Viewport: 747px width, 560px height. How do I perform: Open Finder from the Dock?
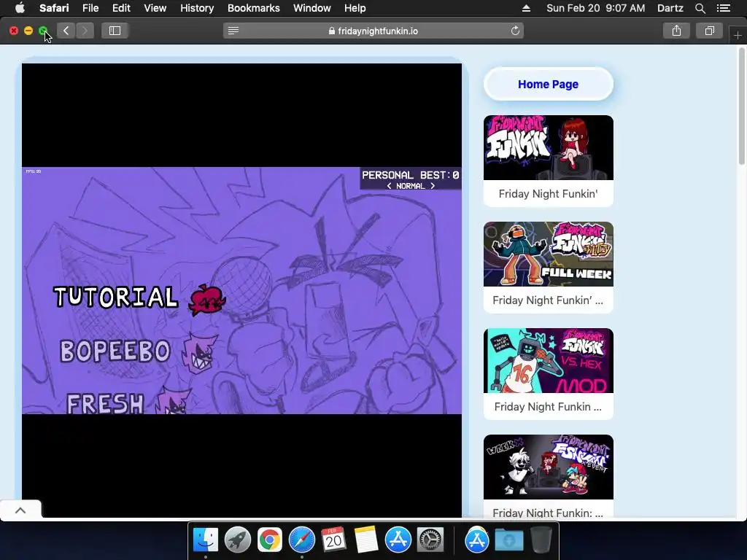[x=206, y=540]
